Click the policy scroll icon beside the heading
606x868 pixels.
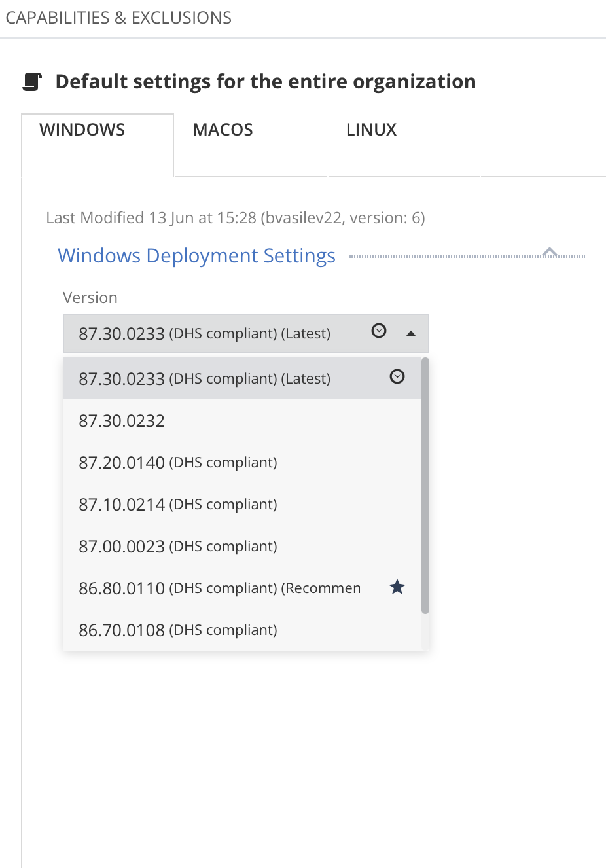coord(32,82)
